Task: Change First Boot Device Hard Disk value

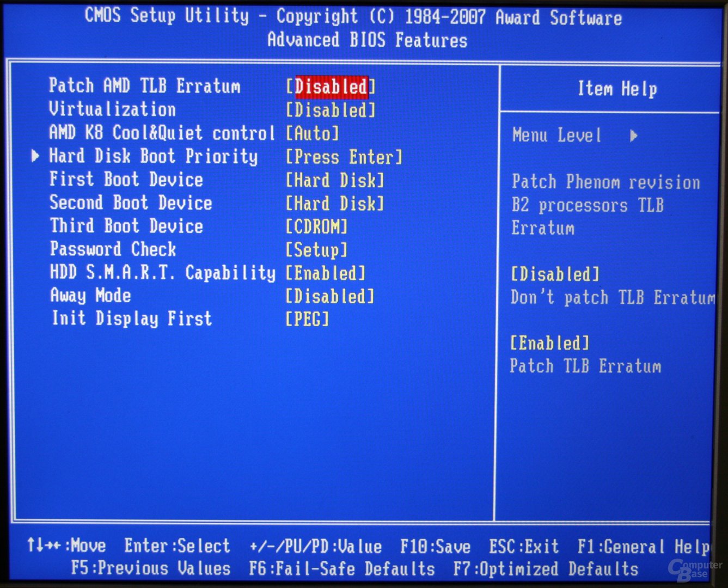Action: tap(335, 180)
